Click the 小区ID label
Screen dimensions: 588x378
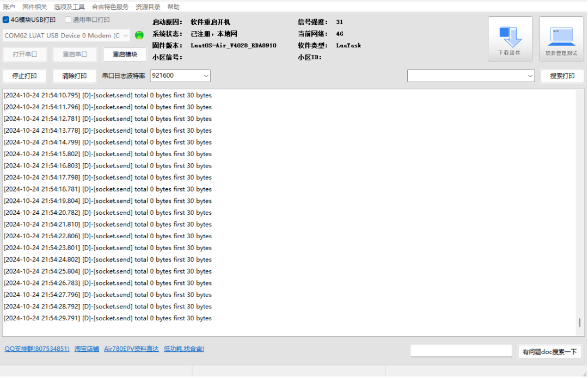coord(310,57)
